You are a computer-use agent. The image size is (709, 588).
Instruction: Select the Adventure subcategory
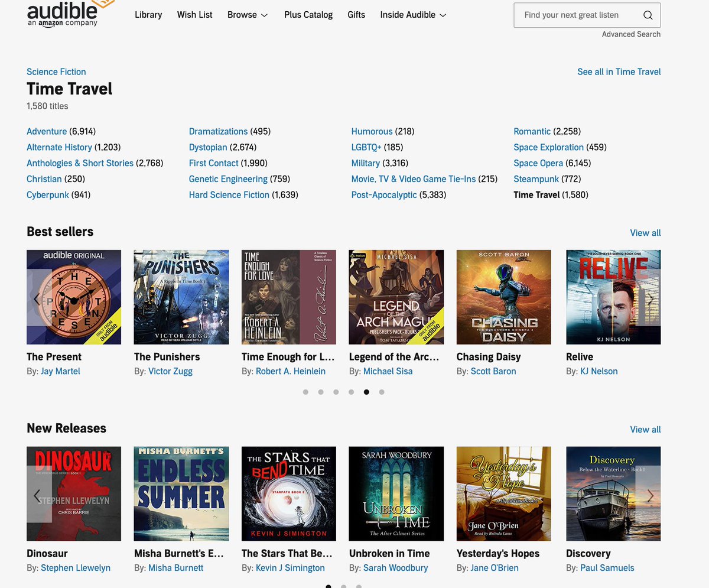pyautogui.click(x=47, y=131)
